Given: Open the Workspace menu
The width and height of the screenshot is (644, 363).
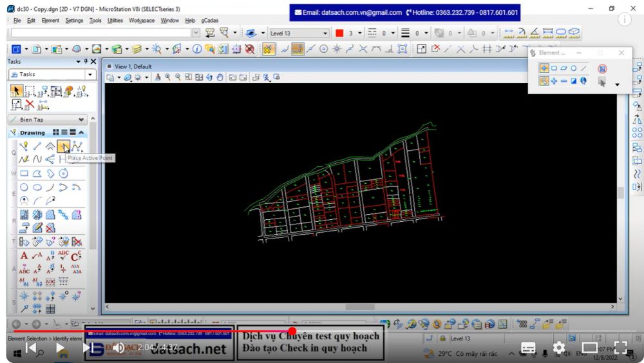Looking at the screenshot, I should [141, 21].
